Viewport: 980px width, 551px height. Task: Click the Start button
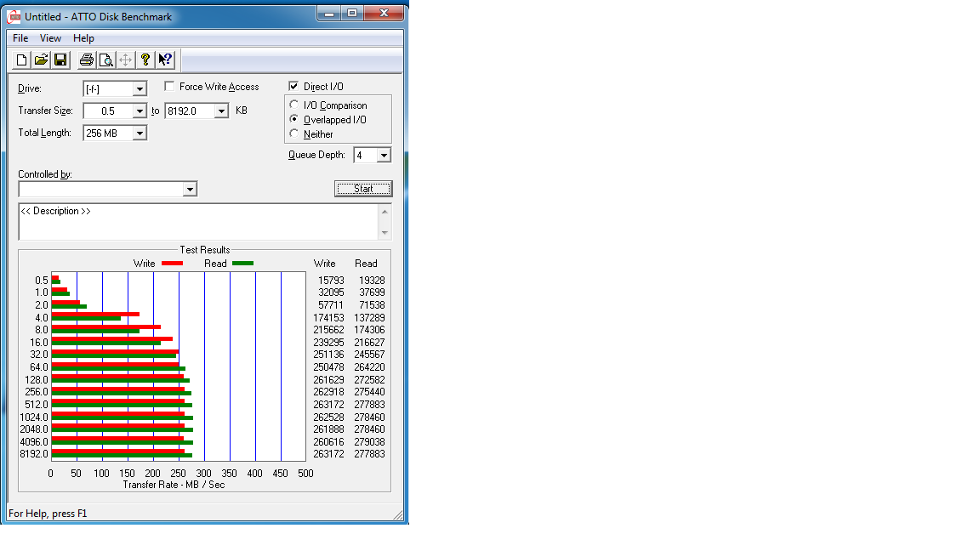click(363, 189)
